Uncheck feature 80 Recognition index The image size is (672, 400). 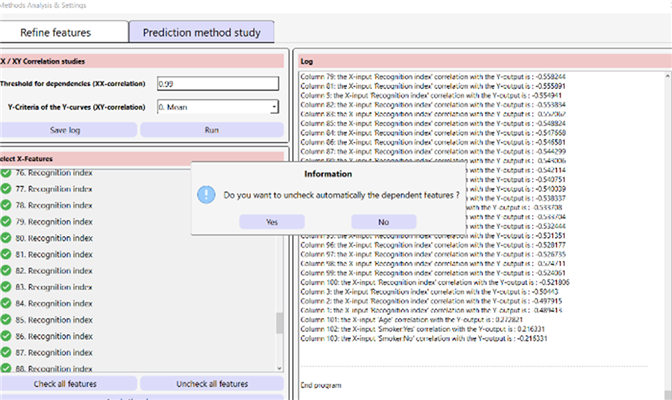tap(6, 238)
